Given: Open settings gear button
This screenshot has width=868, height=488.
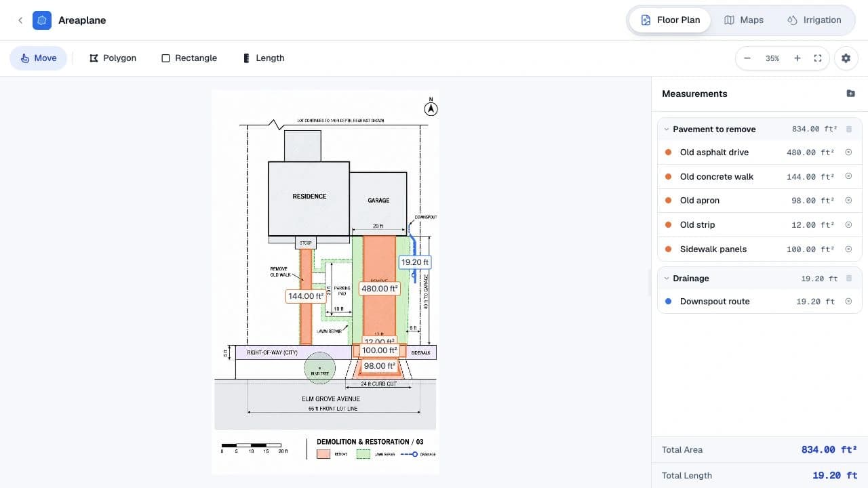Looking at the screenshot, I should (x=846, y=58).
